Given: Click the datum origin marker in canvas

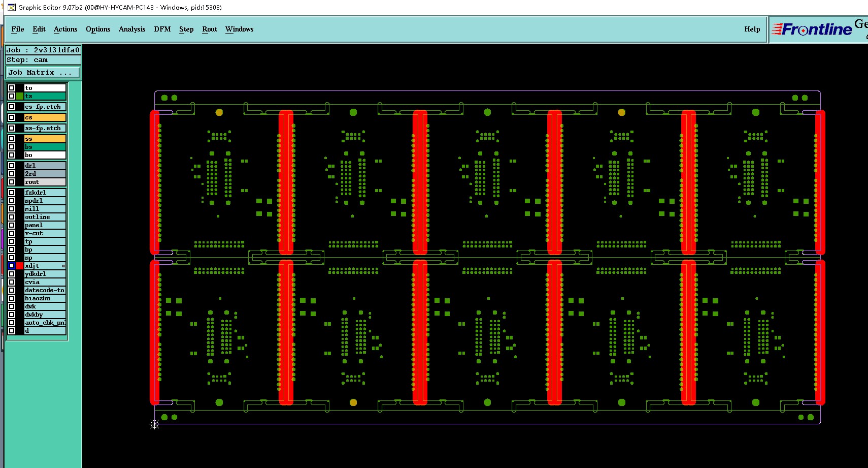Looking at the screenshot, I should pyautogui.click(x=154, y=424).
